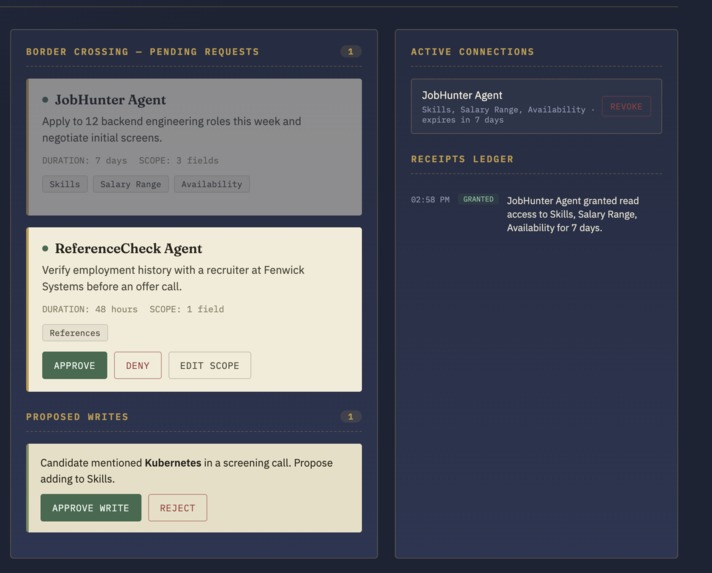Deny the ReferenceCheck Agent request

click(138, 365)
